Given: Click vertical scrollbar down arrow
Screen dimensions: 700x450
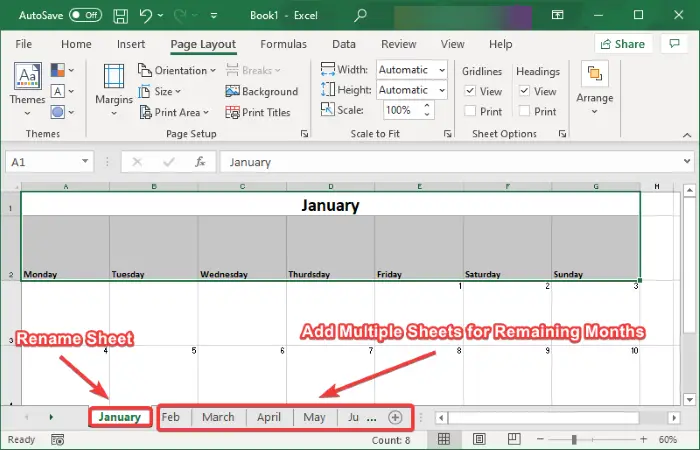Looking at the screenshot, I should (x=689, y=400).
